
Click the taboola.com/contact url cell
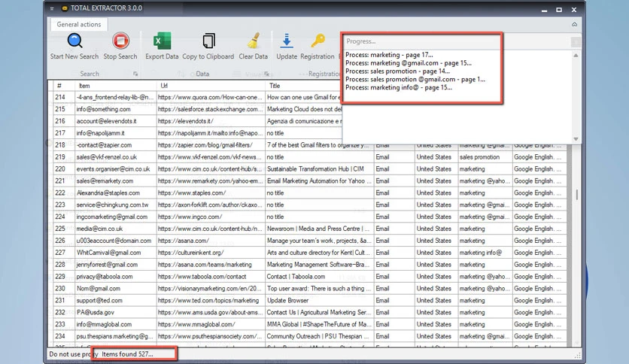point(211,277)
